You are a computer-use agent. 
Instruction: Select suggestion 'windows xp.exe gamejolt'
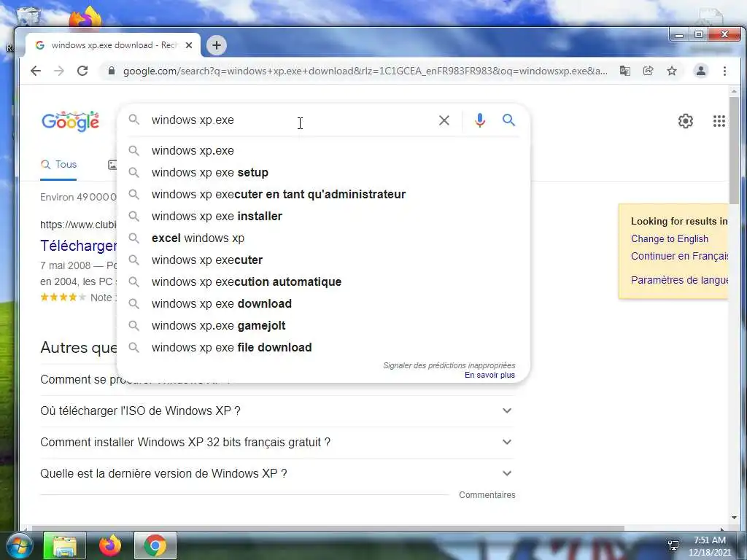(x=323, y=326)
